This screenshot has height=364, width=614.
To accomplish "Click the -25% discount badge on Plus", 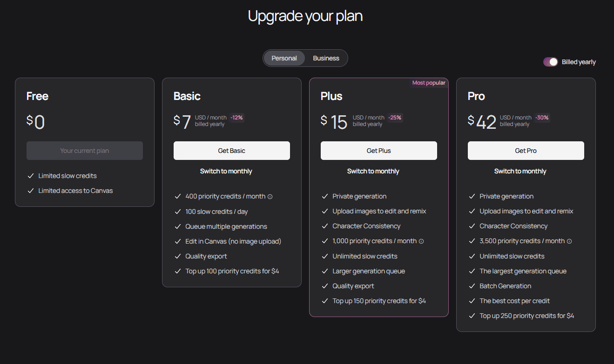I will [x=395, y=118].
